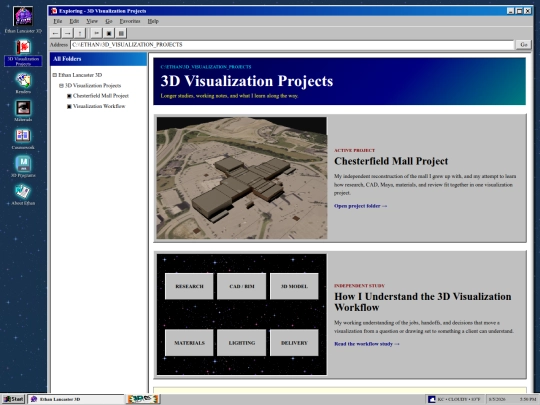Select Ethan Lancaster 3D in the folder tree
This screenshot has width=540, height=405.
80,75
